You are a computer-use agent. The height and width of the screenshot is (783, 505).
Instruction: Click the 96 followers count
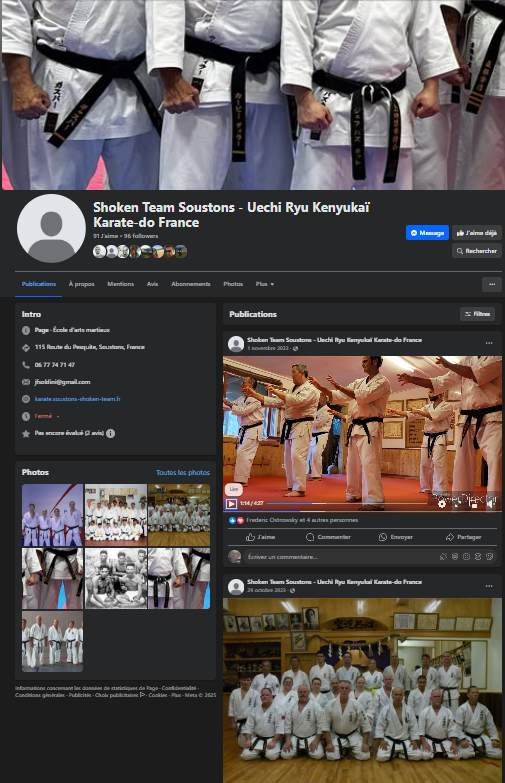(x=141, y=236)
